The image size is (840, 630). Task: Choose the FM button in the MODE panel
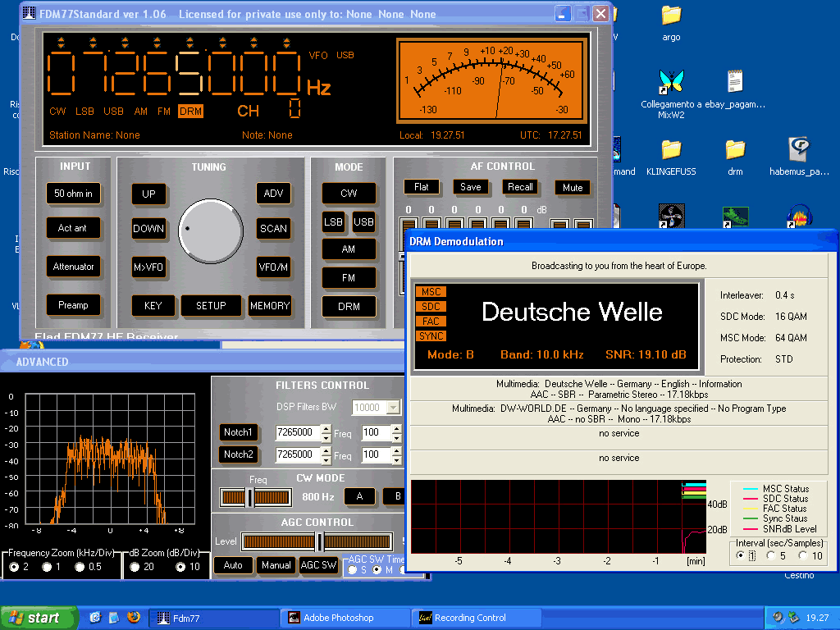click(349, 277)
